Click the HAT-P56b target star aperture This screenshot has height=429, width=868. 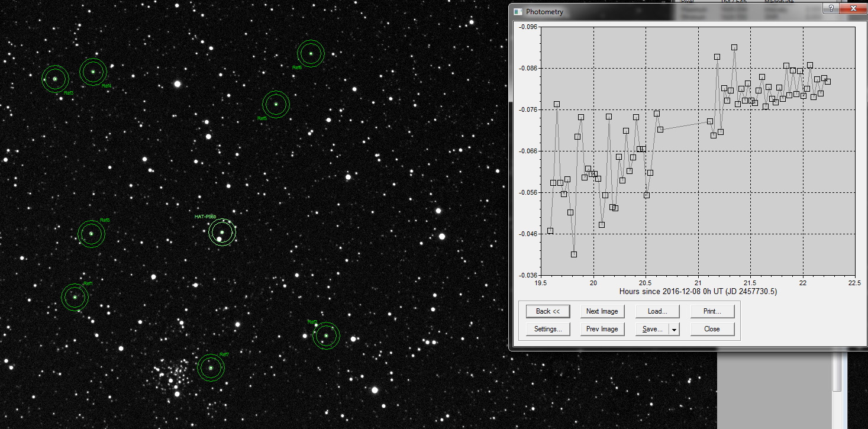[222, 233]
